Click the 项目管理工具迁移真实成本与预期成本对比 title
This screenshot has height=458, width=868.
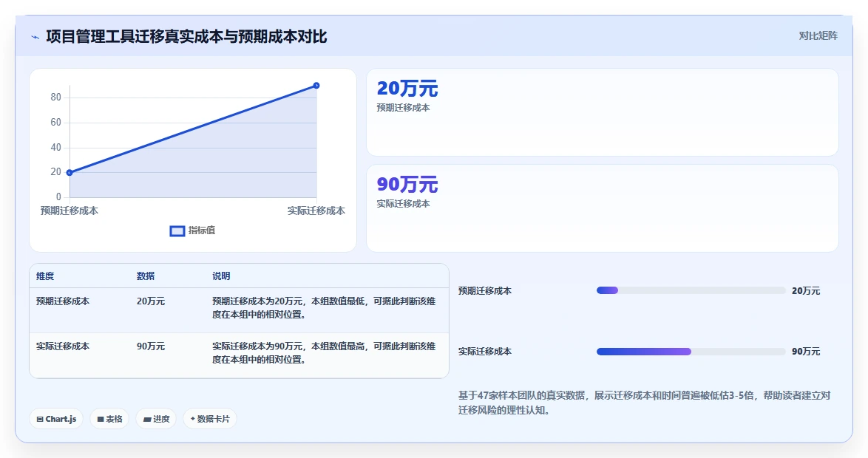pyautogui.click(x=186, y=37)
